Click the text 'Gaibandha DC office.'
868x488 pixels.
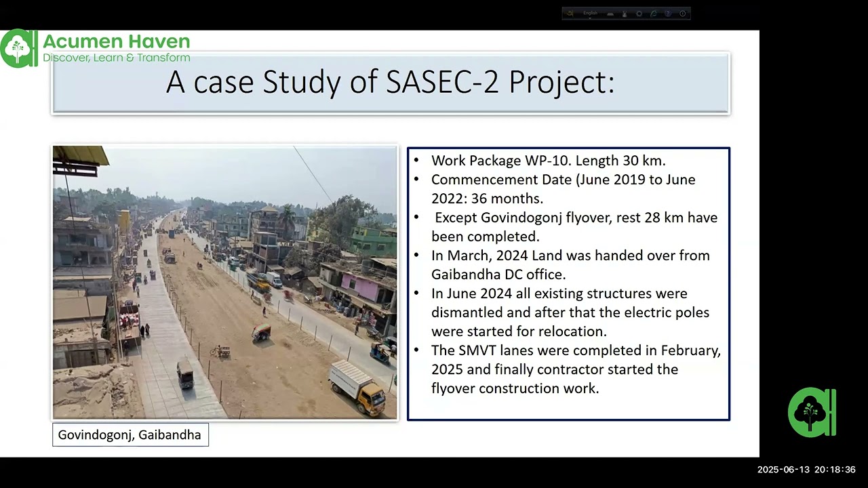coord(498,274)
